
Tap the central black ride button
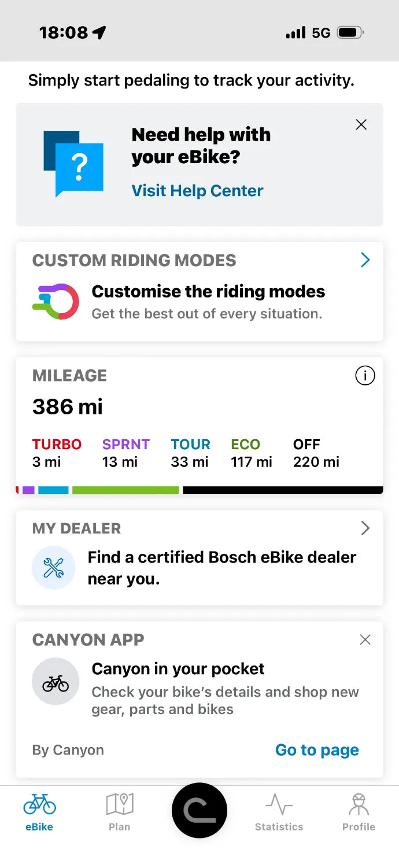tap(199, 810)
